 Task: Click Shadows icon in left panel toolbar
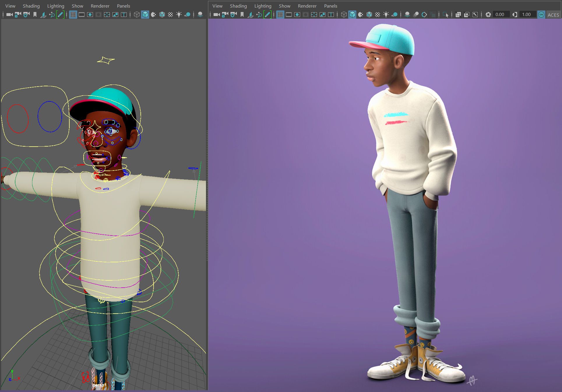(187, 15)
